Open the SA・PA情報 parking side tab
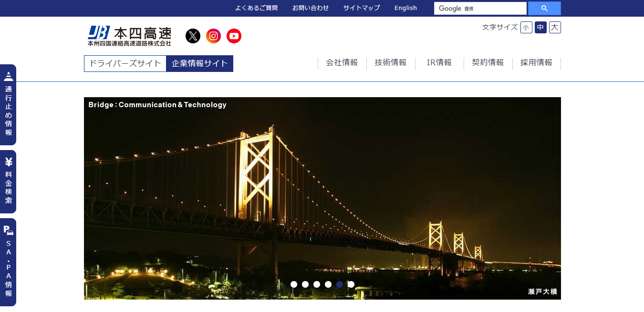 click(9, 262)
